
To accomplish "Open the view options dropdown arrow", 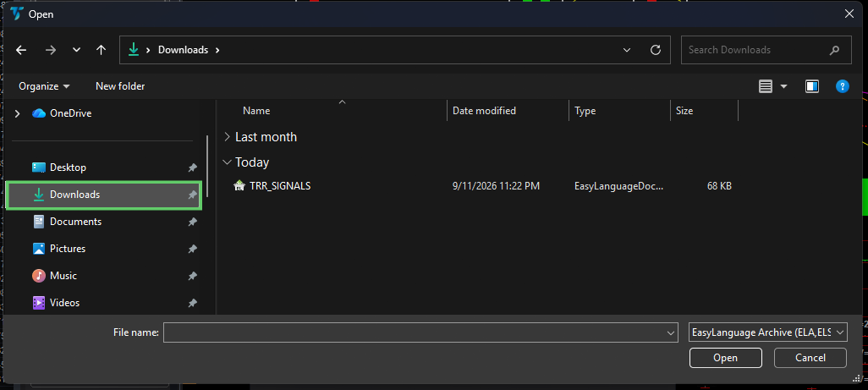I will (783, 86).
